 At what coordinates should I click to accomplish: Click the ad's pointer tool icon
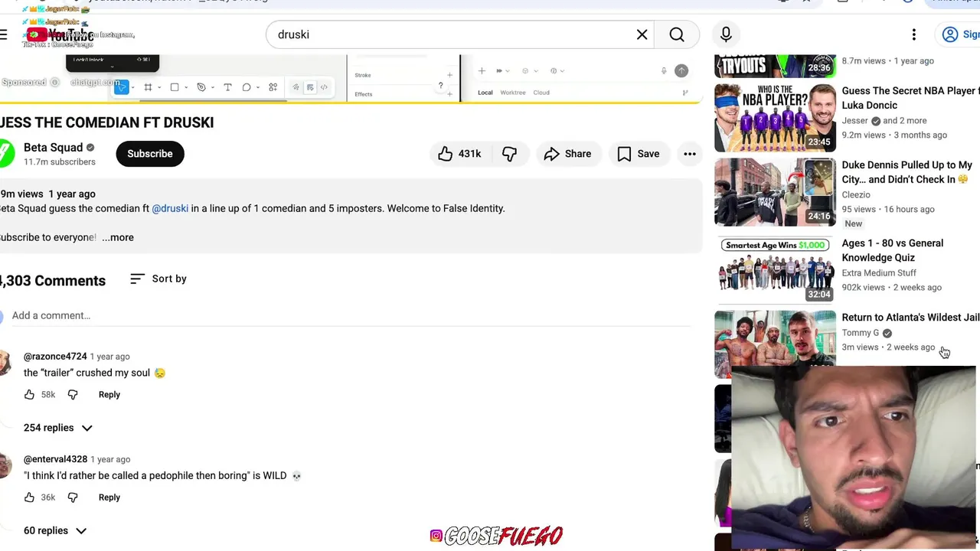click(121, 87)
